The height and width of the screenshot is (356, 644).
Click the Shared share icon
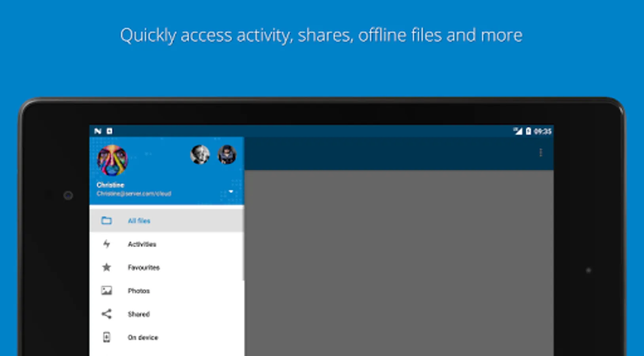pyautogui.click(x=106, y=314)
